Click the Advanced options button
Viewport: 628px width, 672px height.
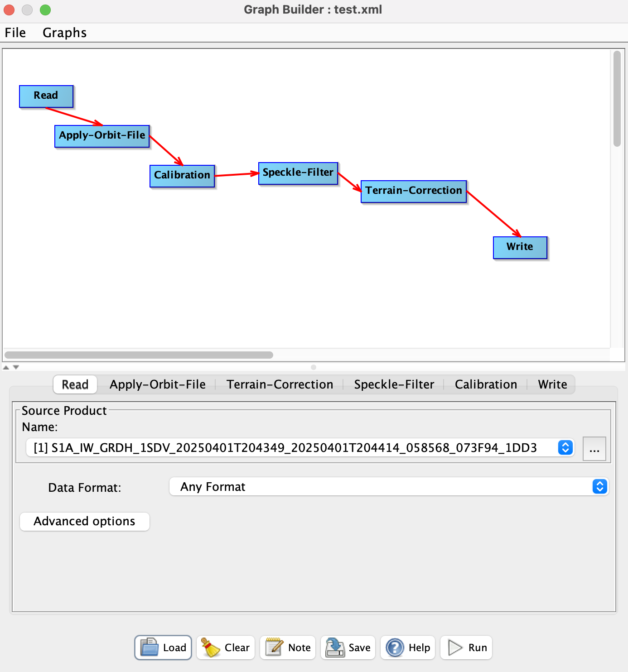[x=85, y=521]
